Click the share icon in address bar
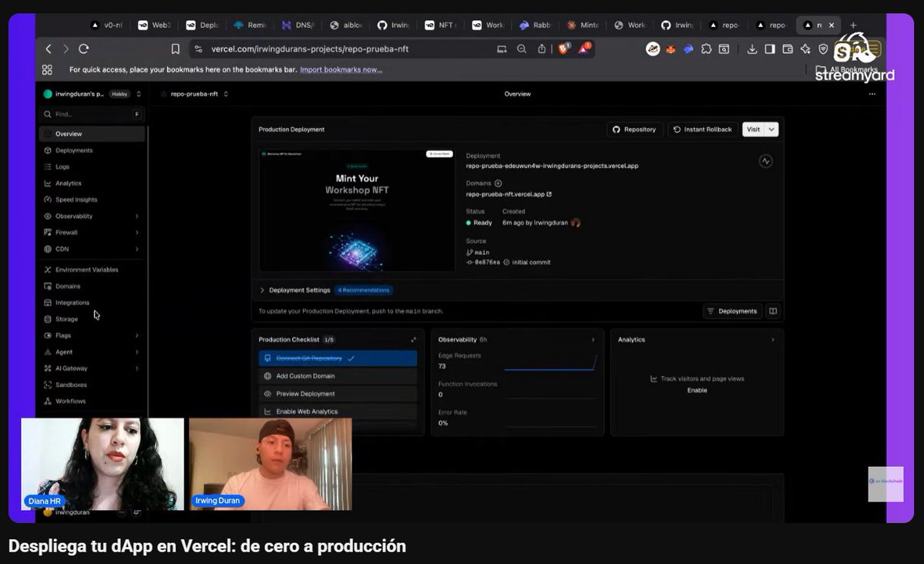 (541, 49)
